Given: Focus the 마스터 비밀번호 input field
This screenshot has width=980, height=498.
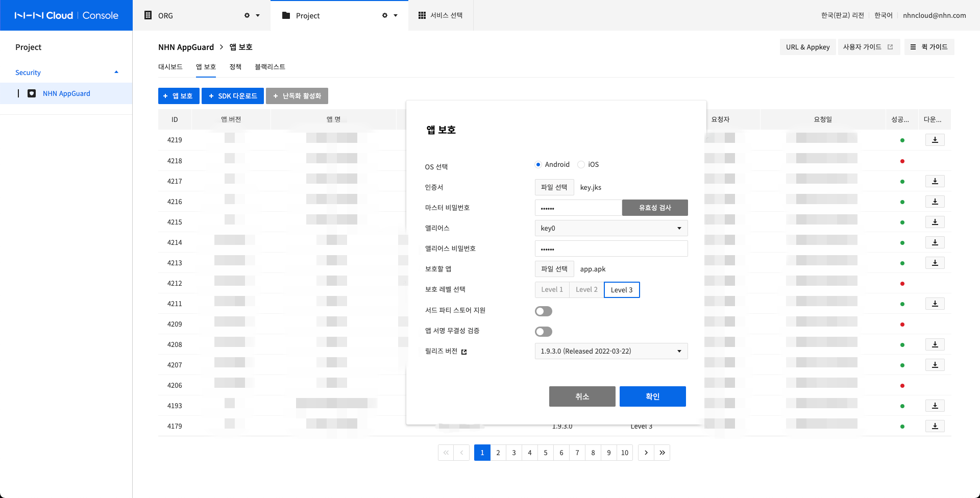Looking at the screenshot, I should pyautogui.click(x=578, y=208).
